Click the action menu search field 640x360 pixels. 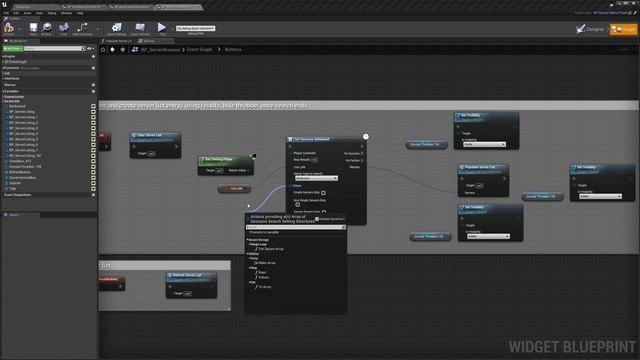pyautogui.click(x=296, y=227)
